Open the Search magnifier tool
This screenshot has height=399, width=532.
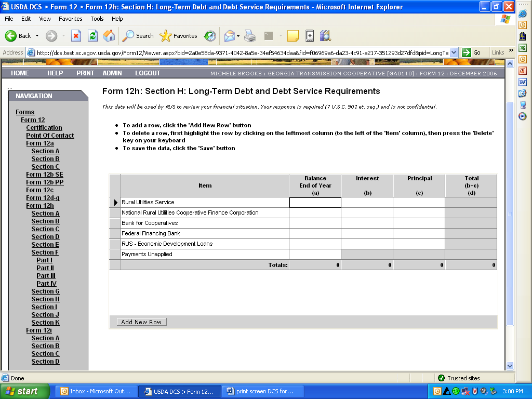click(128, 36)
